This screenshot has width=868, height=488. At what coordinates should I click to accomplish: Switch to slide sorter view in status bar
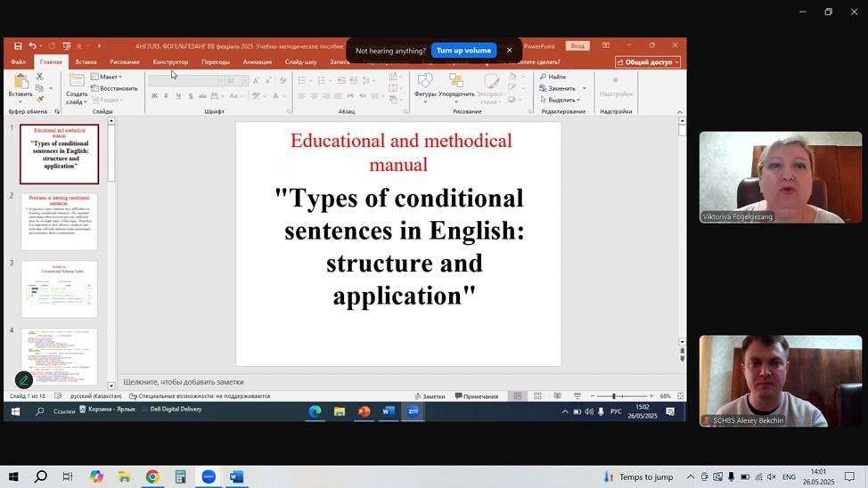click(x=537, y=396)
